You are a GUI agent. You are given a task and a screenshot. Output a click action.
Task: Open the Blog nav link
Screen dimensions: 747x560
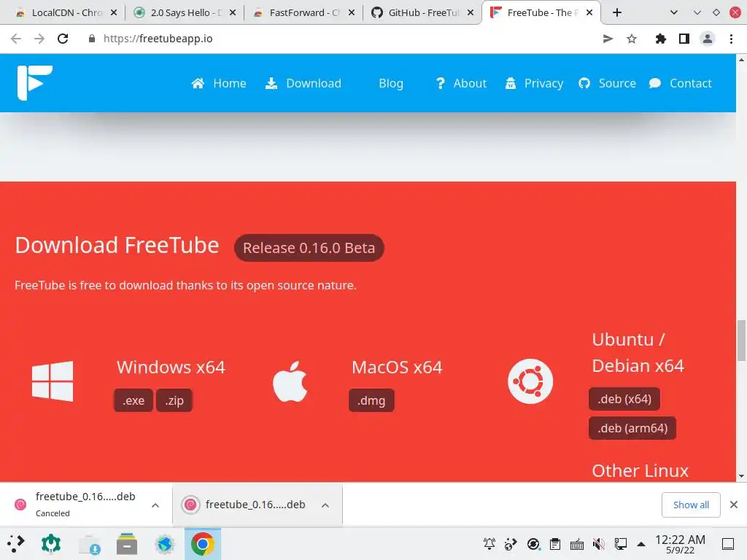click(391, 83)
